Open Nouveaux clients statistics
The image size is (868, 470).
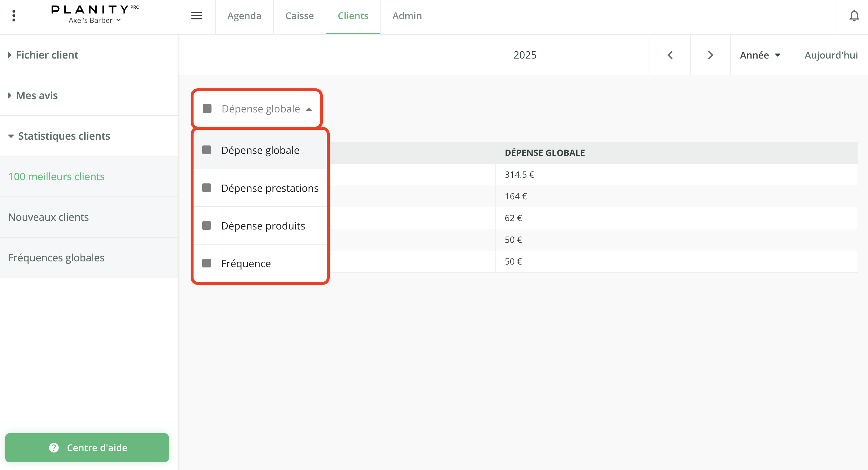tap(48, 217)
